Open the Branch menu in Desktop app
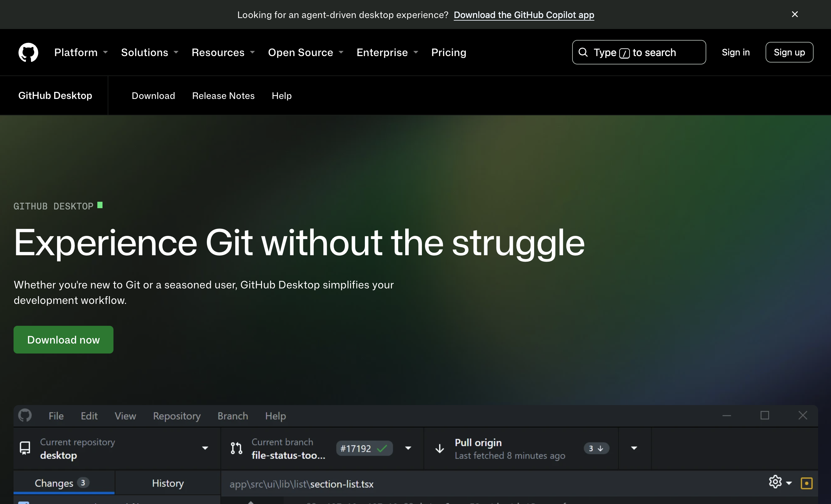Viewport: 831px width, 504px height. click(x=233, y=416)
